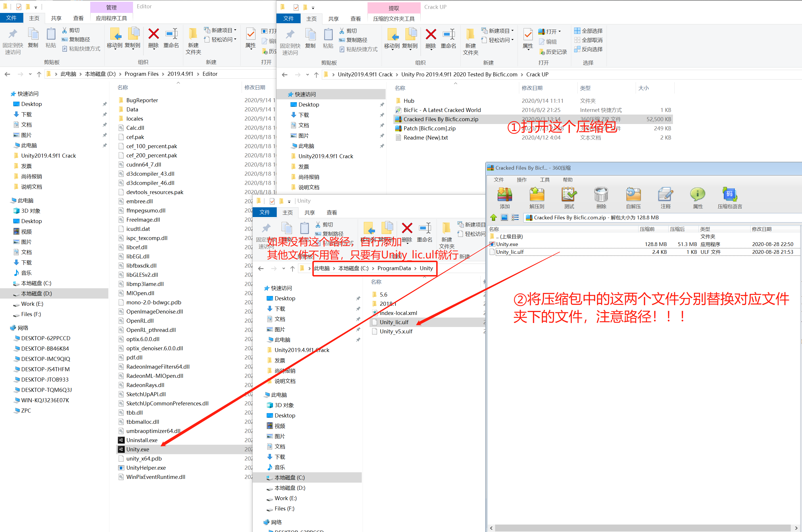Click the 解压到 extract icon in 360压缩

[536, 195]
